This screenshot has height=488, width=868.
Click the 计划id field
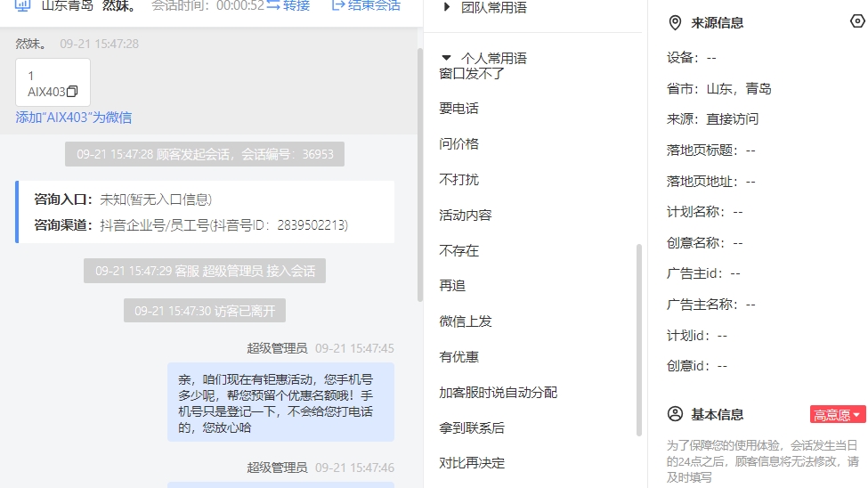[697, 335]
